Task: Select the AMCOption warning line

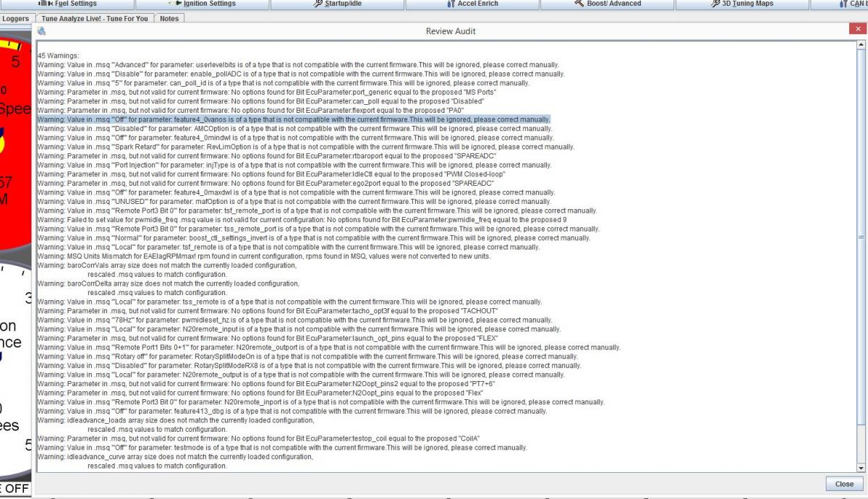Action: [295, 128]
